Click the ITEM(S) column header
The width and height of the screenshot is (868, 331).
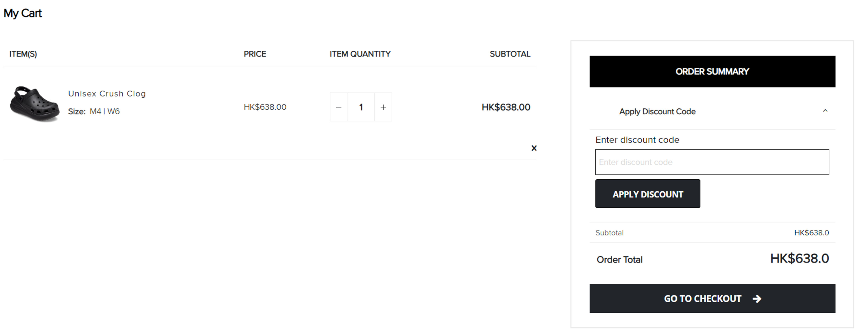(x=23, y=54)
